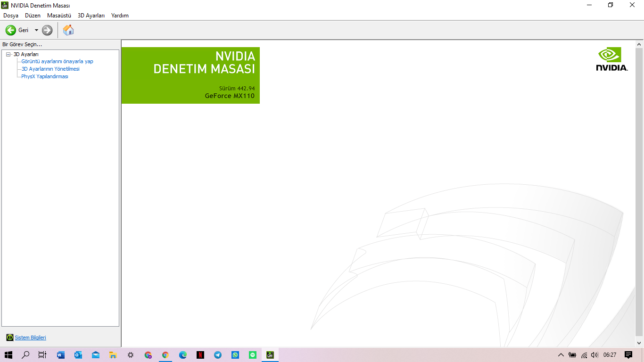This screenshot has width=644, height=362.
Task: Show hidden system tray icons chevron
Action: (x=561, y=355)
